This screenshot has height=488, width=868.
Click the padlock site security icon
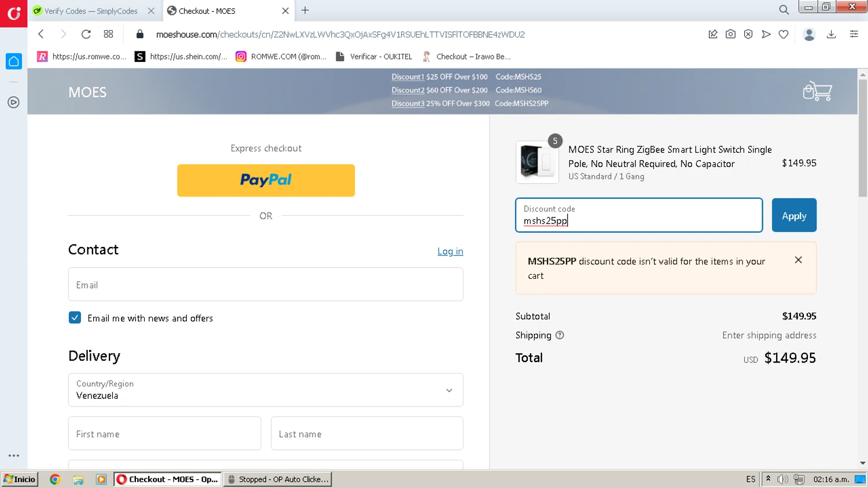click(139, 34)
